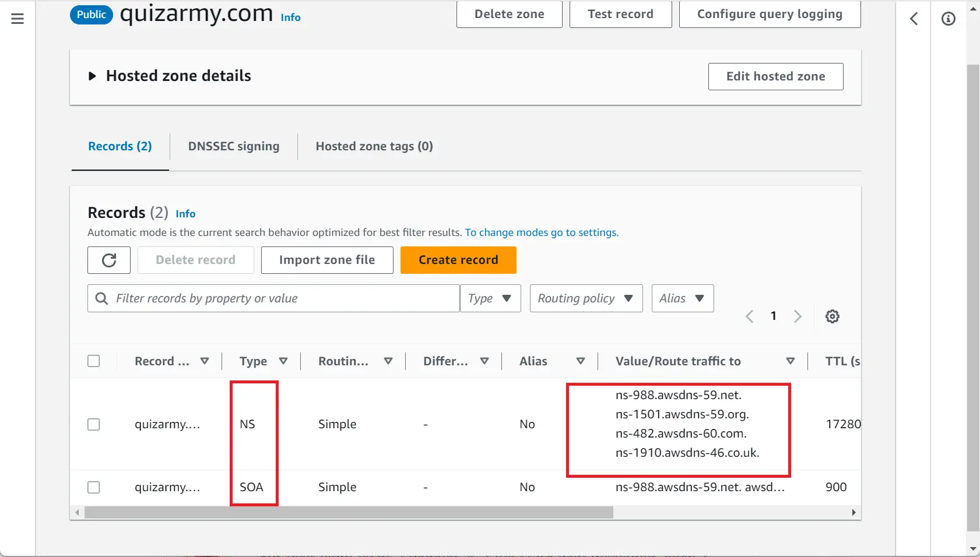
Task: Click the NS type cell
Action: tap(247, 424)
